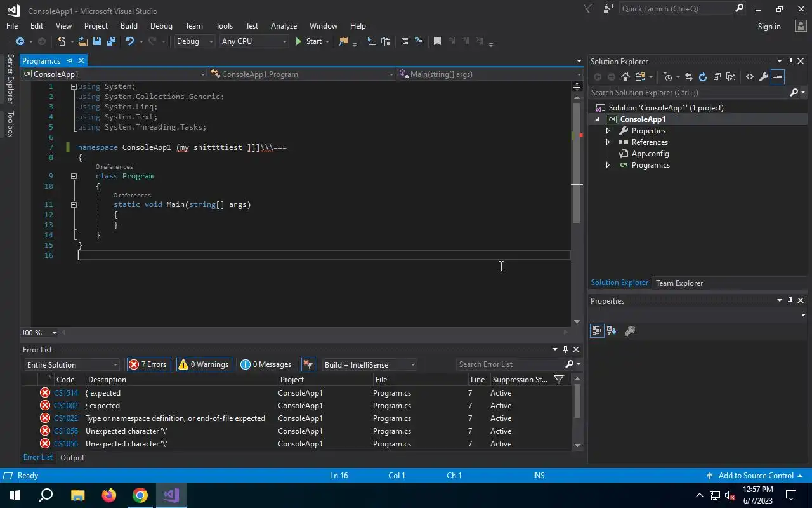
Task: Toggle the 0 Warnings filter button
Action: click(x=204, y=364)
